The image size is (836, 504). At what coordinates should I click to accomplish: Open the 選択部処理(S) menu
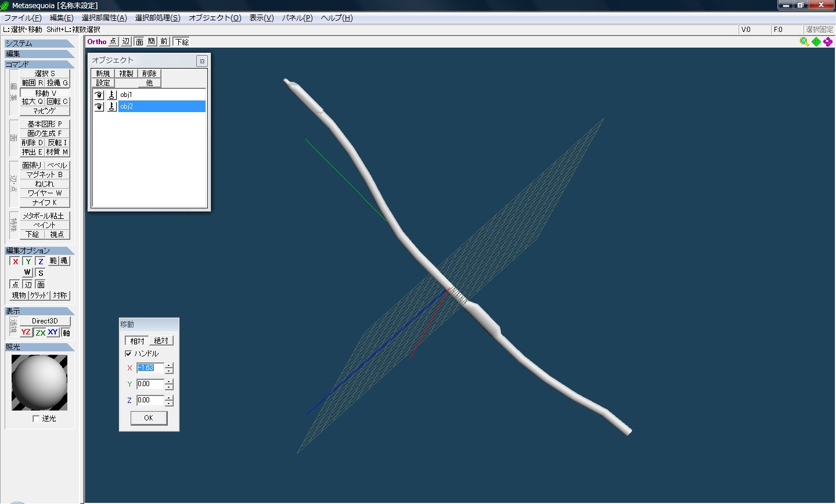pyautogui.click(x=157, y=18)
